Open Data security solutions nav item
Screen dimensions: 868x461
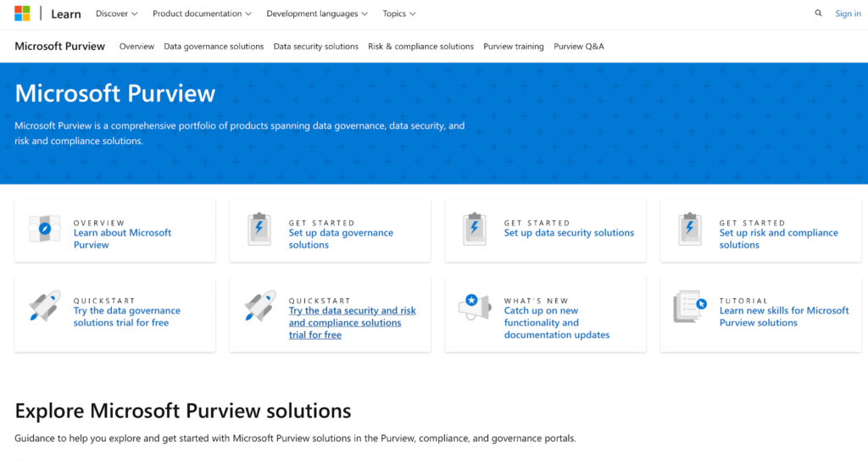(x=316, y=47)
